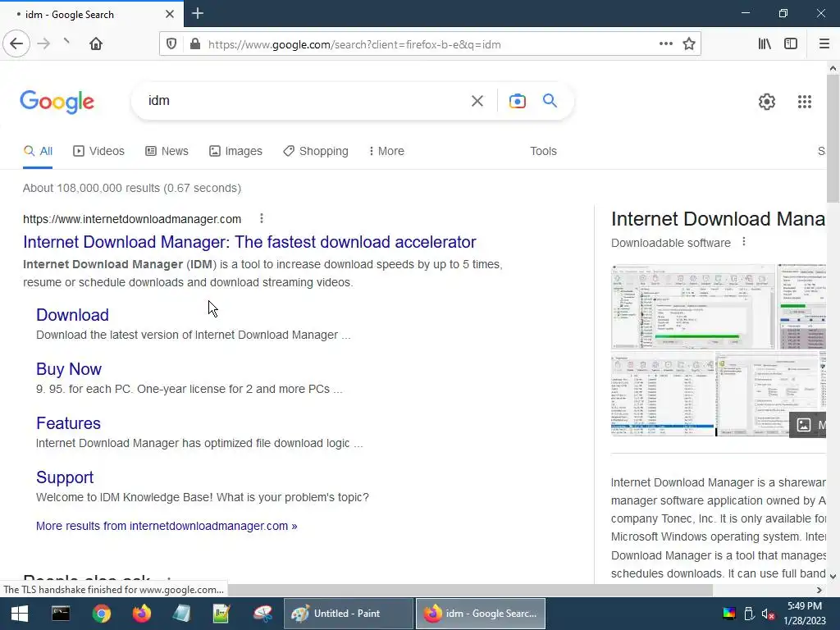Expand the More search categories

(x=386, y=151)
